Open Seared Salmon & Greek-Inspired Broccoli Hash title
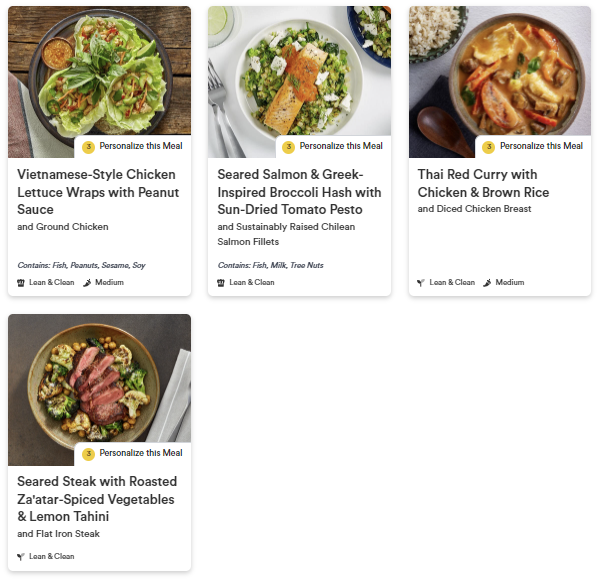601x580 pixels. tap(299, 192)
